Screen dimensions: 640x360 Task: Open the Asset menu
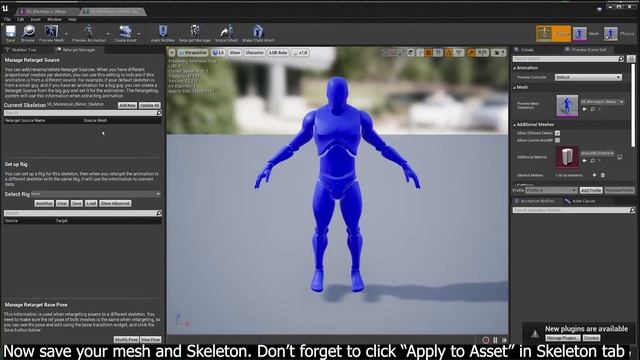[x=36, y=19]
